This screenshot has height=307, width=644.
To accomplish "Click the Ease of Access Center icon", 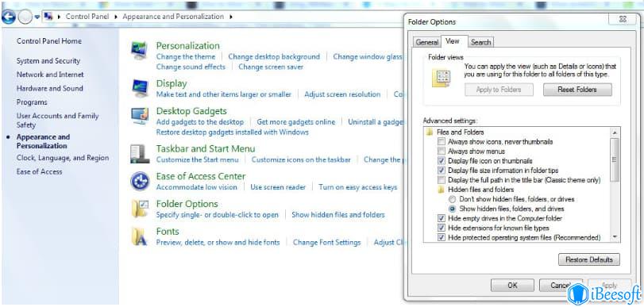I will [x=140, y=182].
